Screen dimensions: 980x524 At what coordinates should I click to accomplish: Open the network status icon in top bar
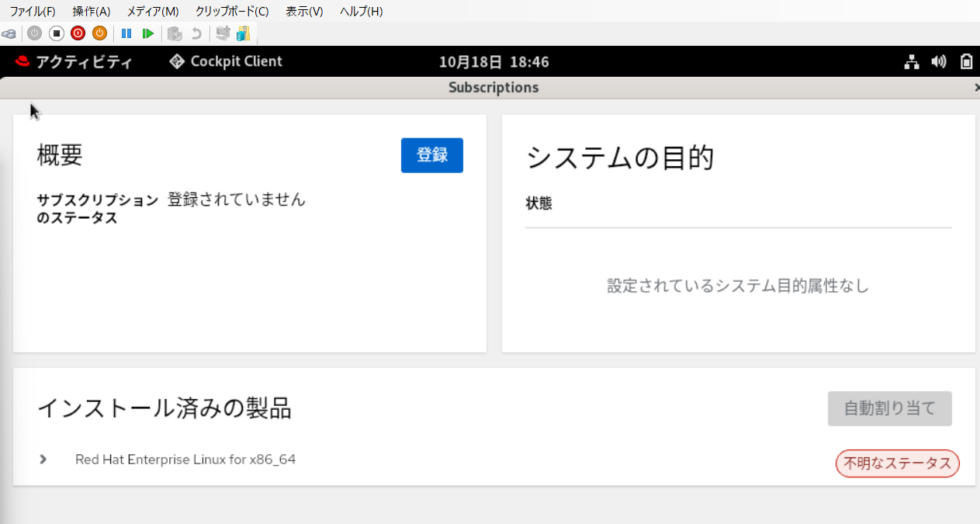pos(912,62)
